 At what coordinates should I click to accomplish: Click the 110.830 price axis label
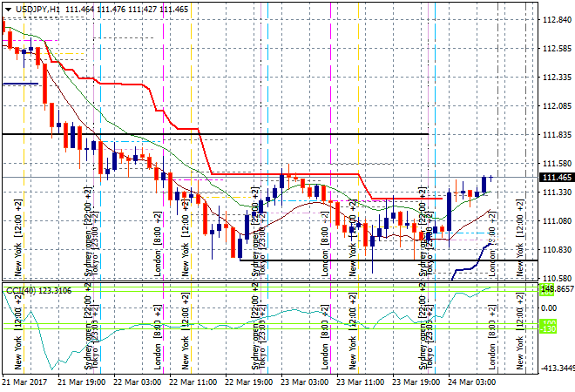tap(557, 250)
